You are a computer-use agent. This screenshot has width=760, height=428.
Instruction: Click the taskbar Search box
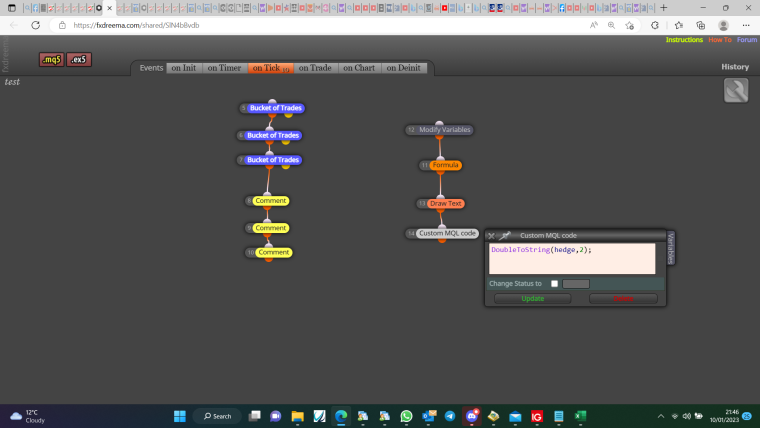[x=218, y=416]
